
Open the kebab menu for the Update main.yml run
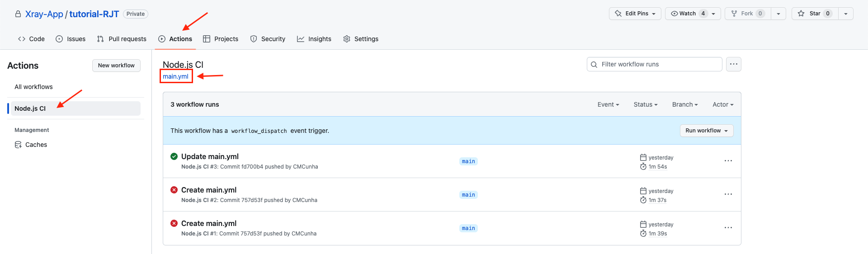coord(728,161)
